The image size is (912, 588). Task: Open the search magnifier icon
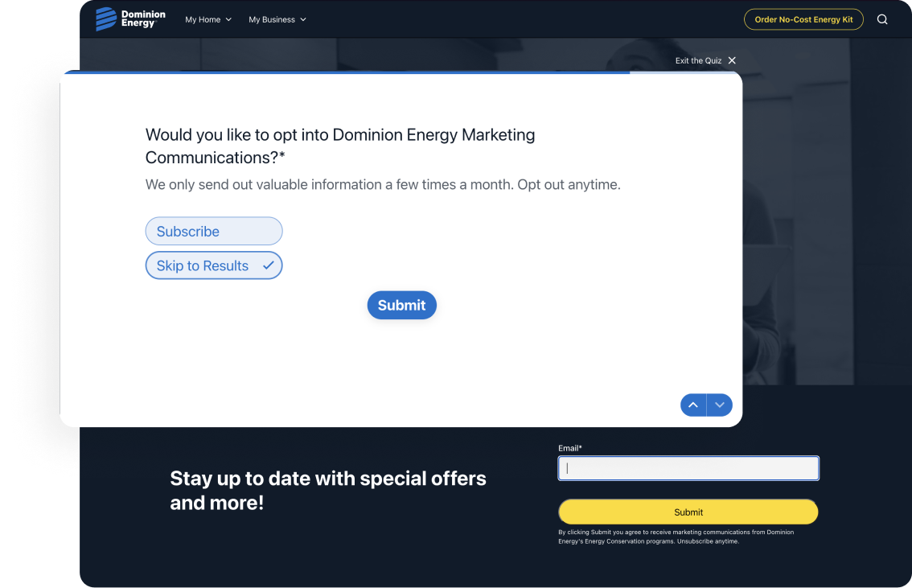(881, 19)
